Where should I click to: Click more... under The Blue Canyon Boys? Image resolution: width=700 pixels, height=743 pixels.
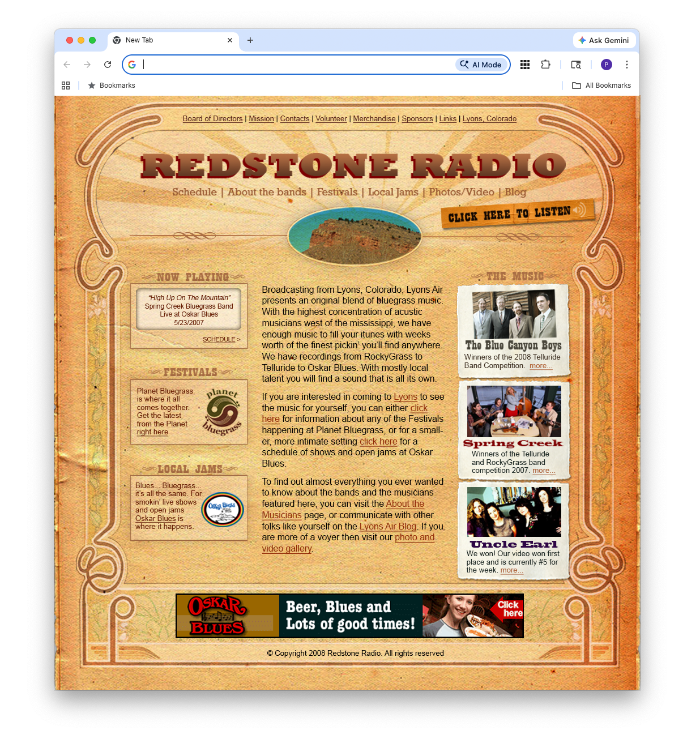pyautogui.click(x=541, y=366)
